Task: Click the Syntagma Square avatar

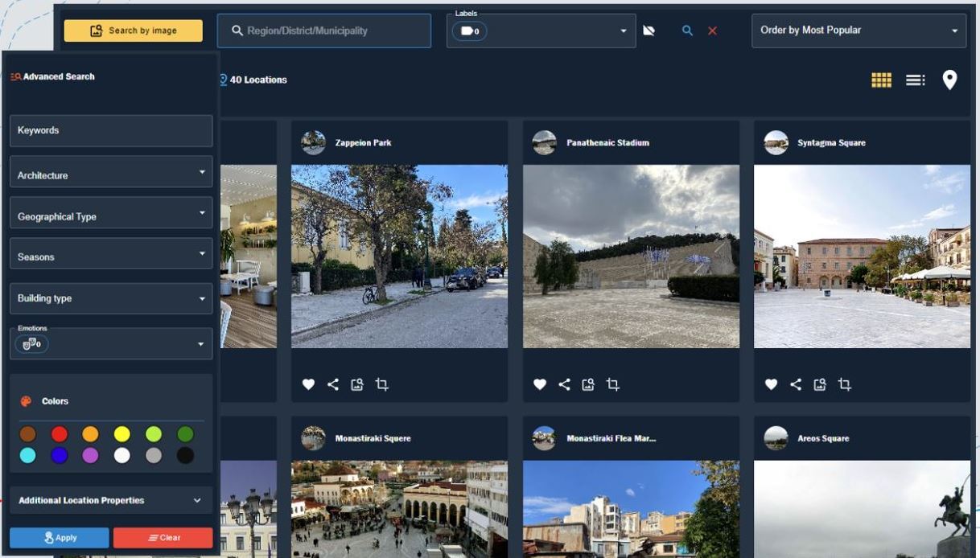Action: point(776,143)
